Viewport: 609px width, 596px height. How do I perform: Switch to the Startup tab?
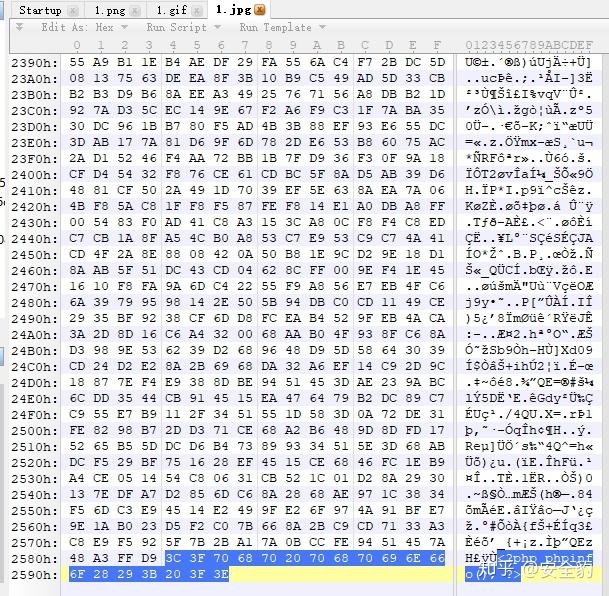[40, 10]
